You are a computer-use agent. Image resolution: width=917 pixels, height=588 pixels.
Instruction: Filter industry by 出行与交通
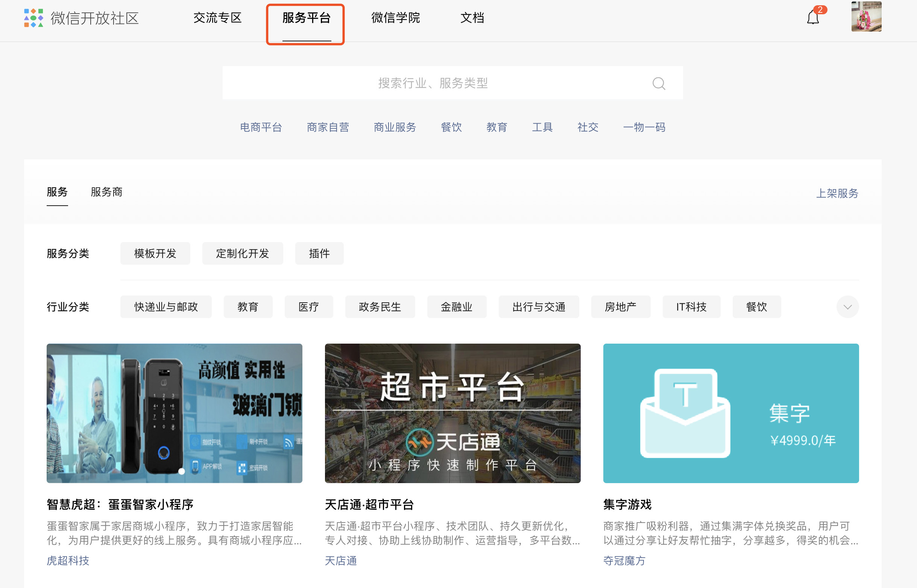pos(539,307)
